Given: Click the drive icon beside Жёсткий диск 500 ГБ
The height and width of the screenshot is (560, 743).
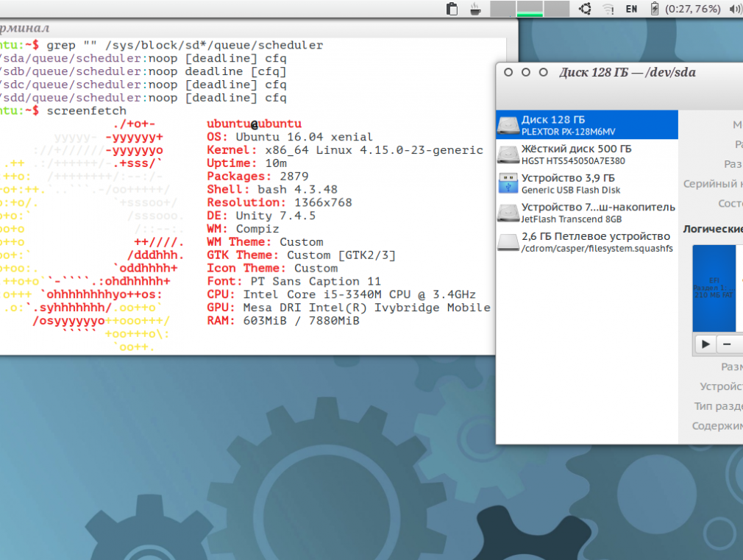Looking at the screenshot, I should coord(508,155).
